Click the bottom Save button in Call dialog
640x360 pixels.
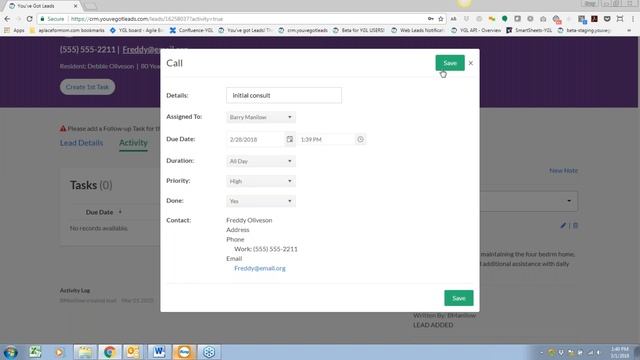coord(459,298)
